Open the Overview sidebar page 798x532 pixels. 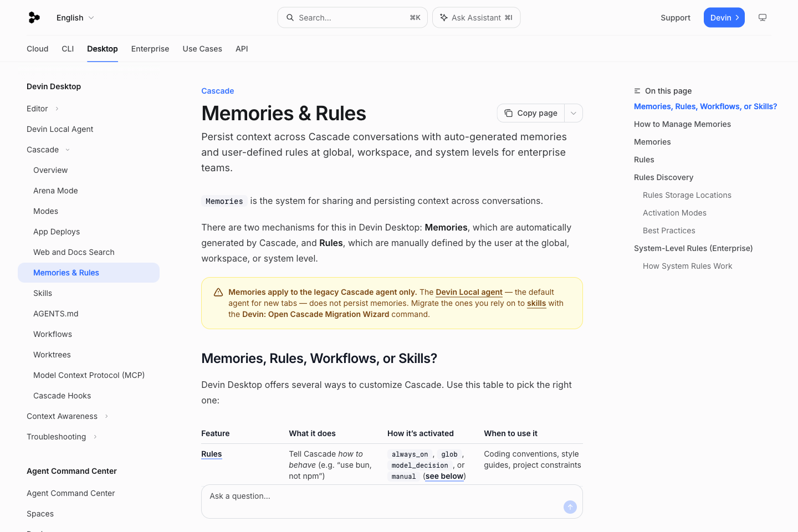point(50,170)
